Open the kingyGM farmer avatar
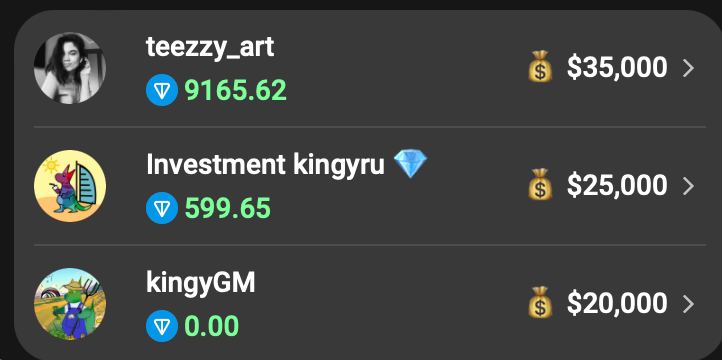The image size is (722, 360). click(70, 304)
